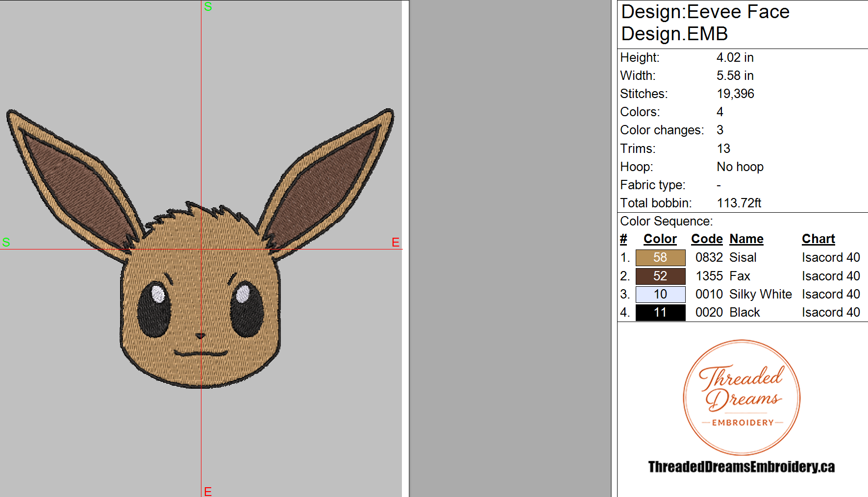Click the Width value "5.58 in"
The height and width of the screenshot is (497, 868).
tap(735, 75)
